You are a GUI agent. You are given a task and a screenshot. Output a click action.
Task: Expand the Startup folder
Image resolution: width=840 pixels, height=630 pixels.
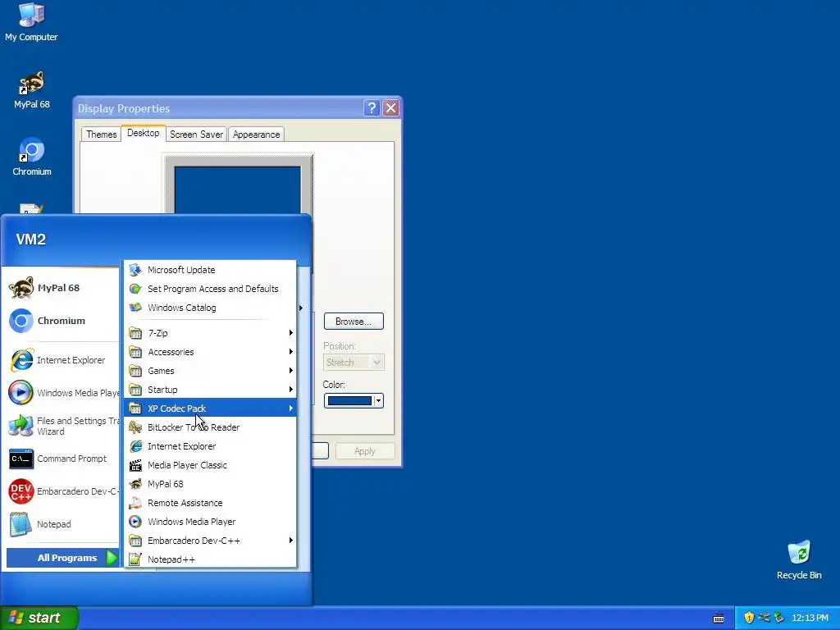210,390
